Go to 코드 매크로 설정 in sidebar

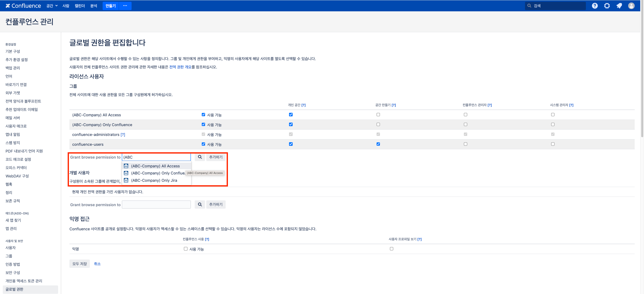coord(18,159)
